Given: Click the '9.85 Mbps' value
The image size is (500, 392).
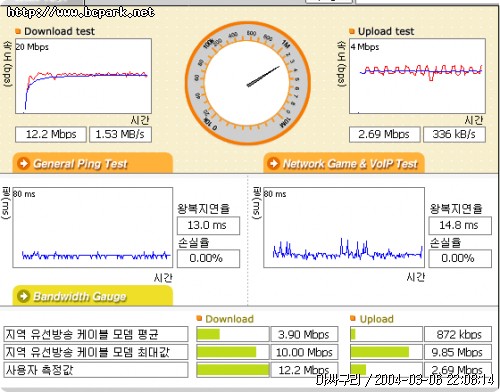Looking at the screenshot, I should point(457,352).
